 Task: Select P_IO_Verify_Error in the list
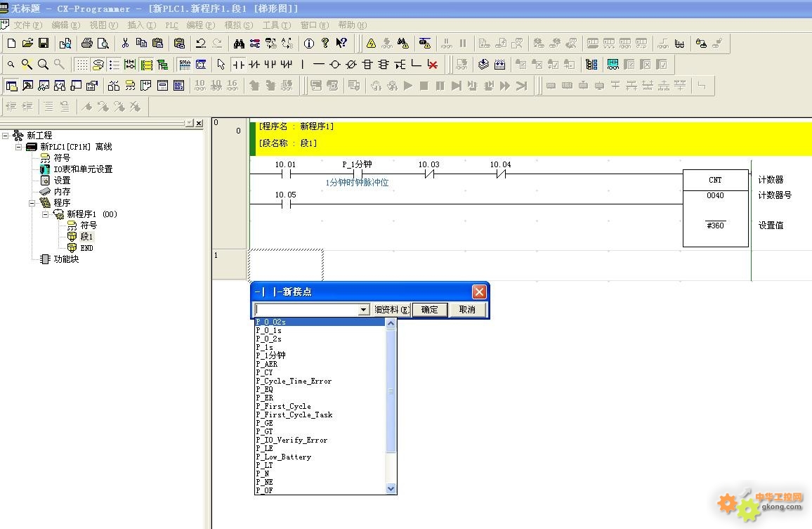tap(320, 440)
